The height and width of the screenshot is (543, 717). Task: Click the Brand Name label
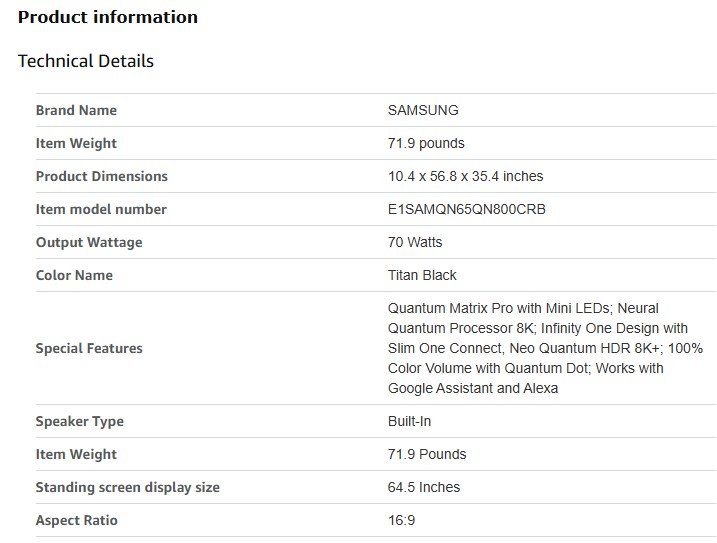pos(76,110)
